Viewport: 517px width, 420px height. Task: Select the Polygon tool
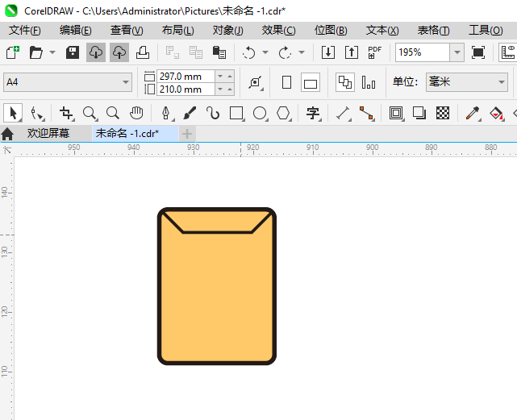pos(283,113)
